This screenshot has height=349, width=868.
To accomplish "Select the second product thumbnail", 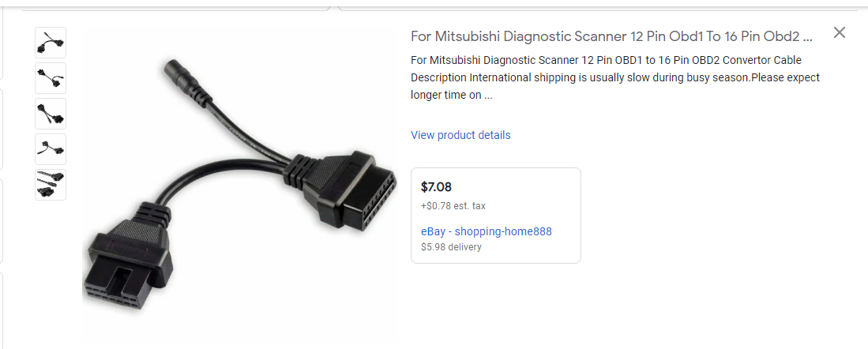I will [51, 78].
